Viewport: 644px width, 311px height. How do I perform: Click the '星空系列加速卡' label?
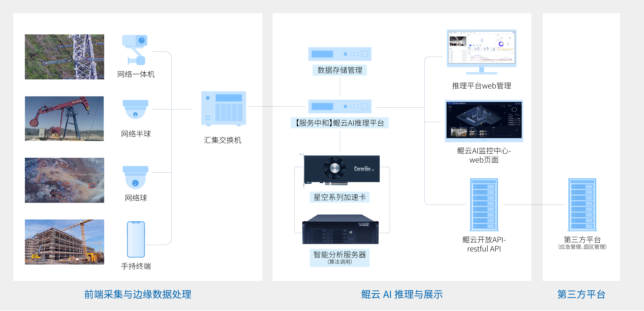click(340, 197)
